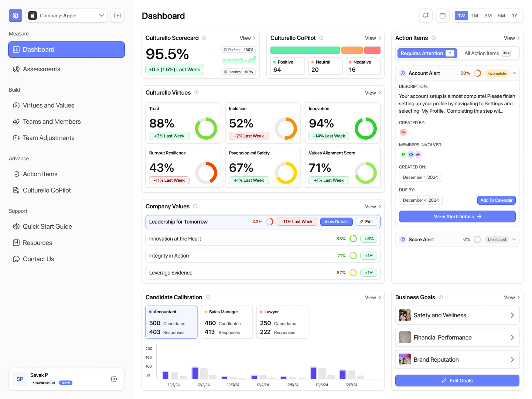
Task: Switch to the 1M time range tab
Action: pyautogui.click(x=474, y=16)
